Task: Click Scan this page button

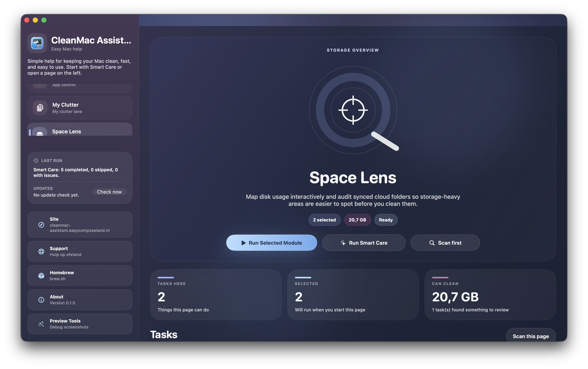Action: 530,336
